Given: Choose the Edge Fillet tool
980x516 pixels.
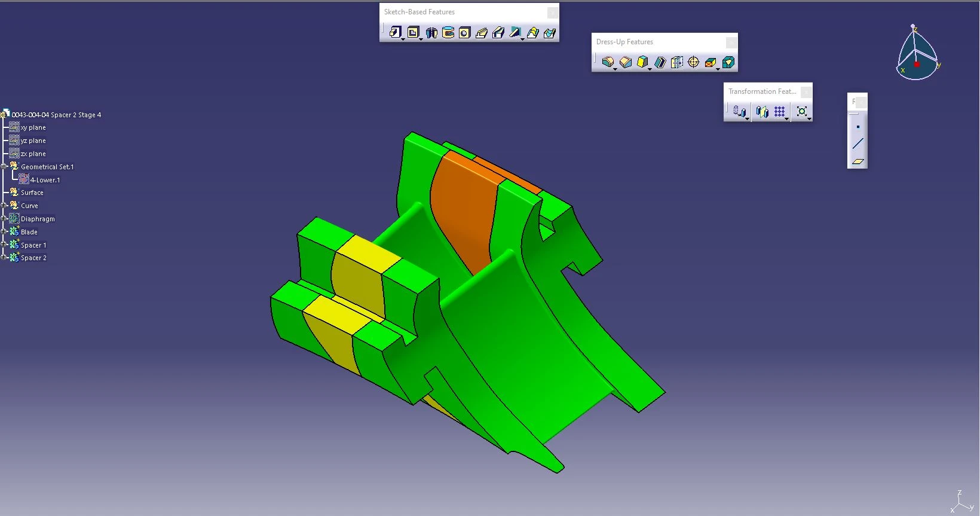Looking at the screenshot, I should pos(607,62).
